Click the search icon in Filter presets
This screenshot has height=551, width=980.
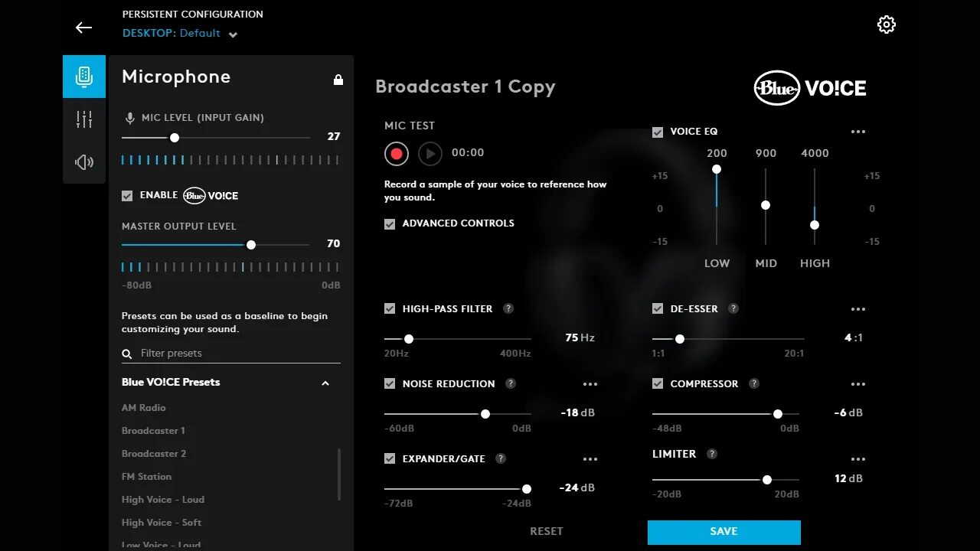pos(127,354)
